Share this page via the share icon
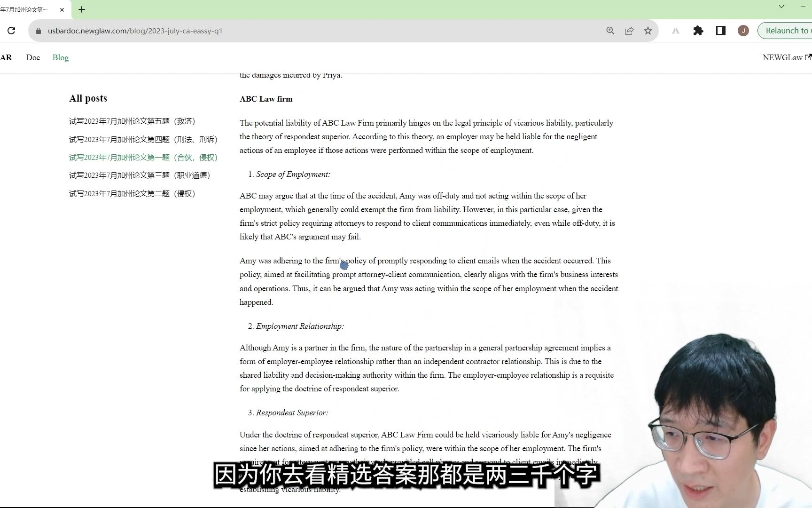The height and width of the screenshot is (508, 812). [629, 31]
